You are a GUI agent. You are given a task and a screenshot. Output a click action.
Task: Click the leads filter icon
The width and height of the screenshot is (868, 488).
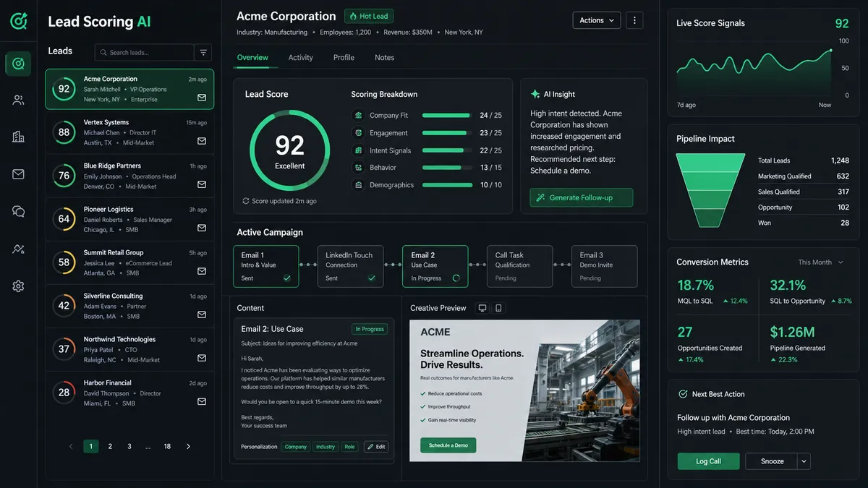click(203, 52)
